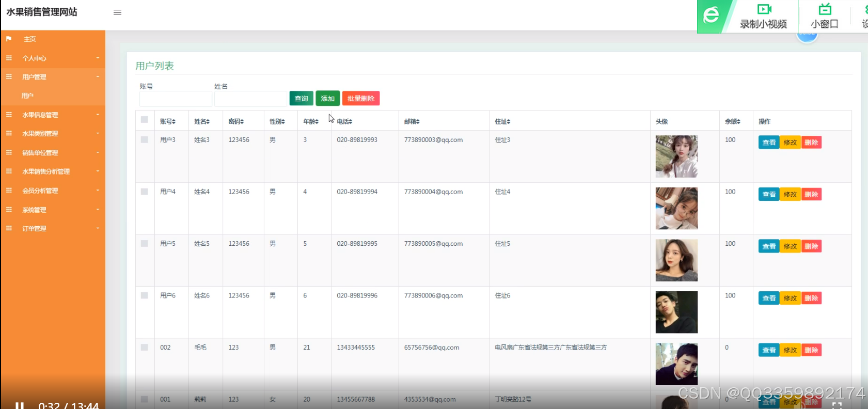Expand the 会员分析管理 menu arrow

click(x=98, y=190)
